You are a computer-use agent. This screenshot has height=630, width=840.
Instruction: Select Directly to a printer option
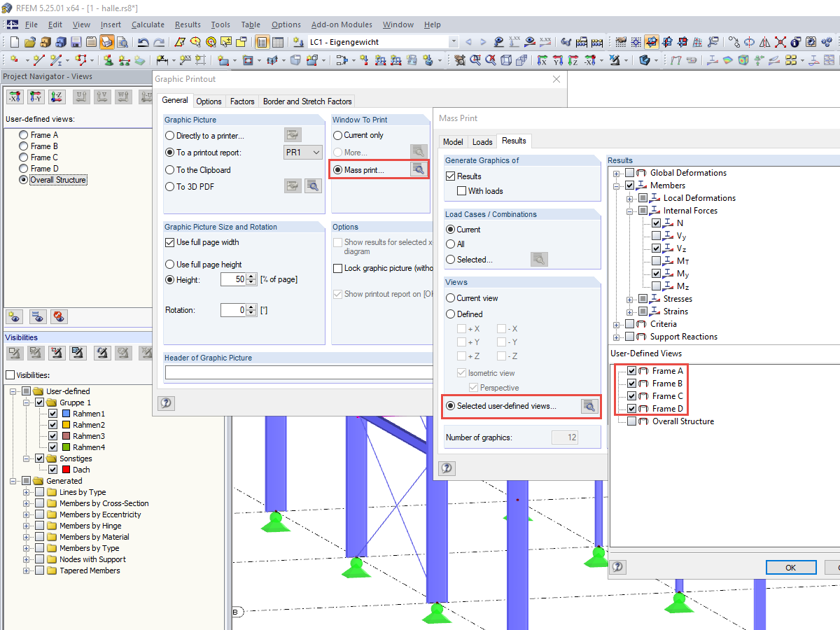click(x=170, y=136)
